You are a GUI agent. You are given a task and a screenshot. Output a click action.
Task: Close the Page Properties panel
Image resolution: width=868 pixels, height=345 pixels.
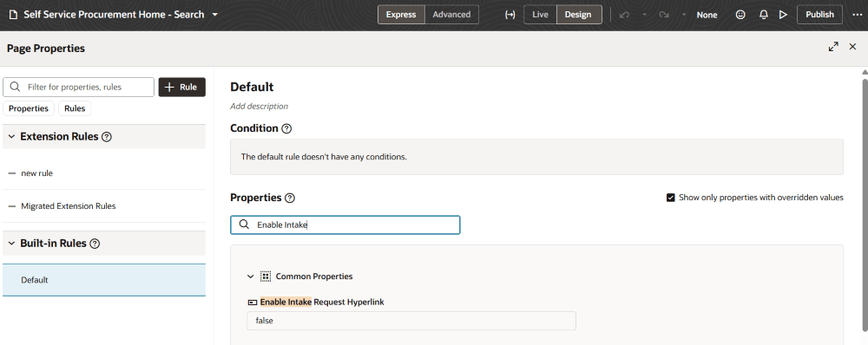(x=852, y=47)
